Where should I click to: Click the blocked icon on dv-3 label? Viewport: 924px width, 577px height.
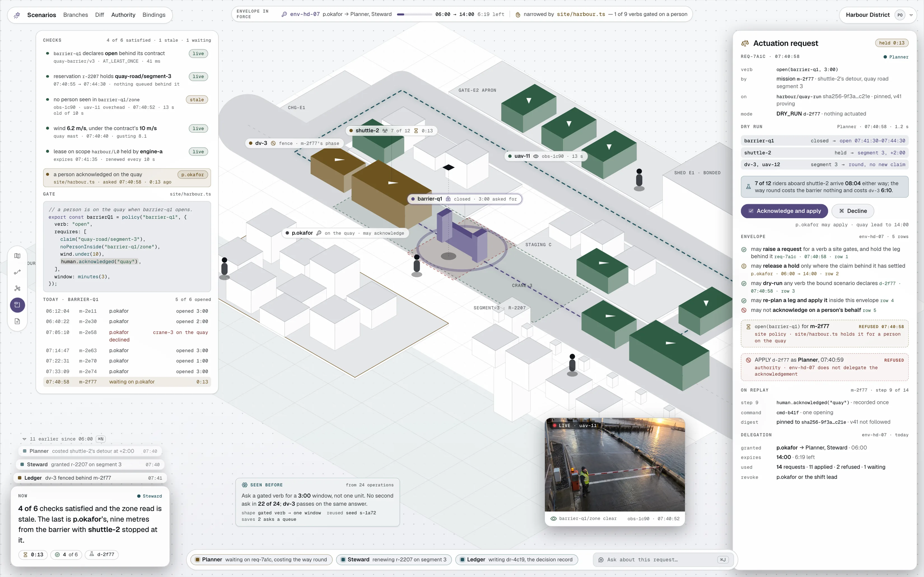pos(273,144)
